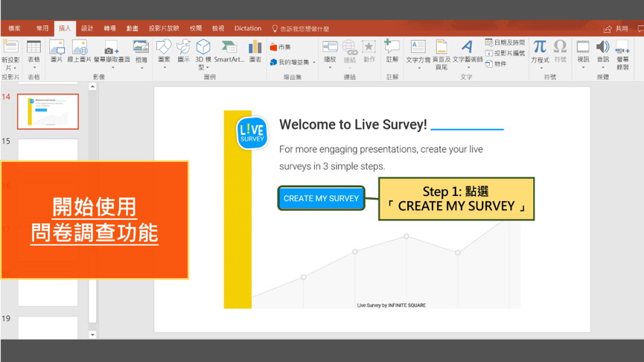Switch to the 設計 Design tab

pos(87,28)
